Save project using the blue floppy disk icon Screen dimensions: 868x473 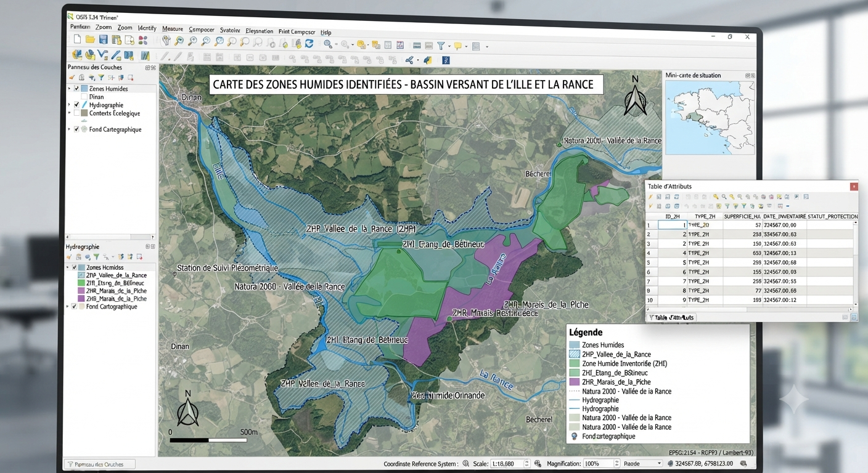point(104,41)
